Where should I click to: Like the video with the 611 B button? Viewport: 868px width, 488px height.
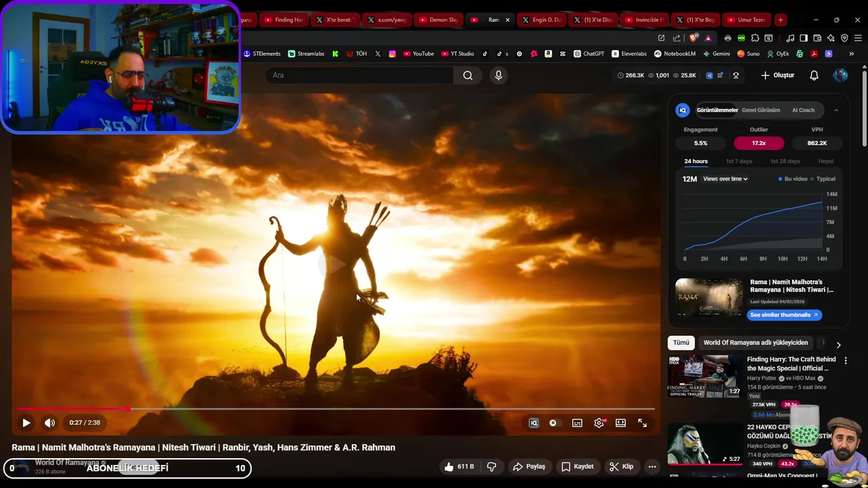coord(459,466)
